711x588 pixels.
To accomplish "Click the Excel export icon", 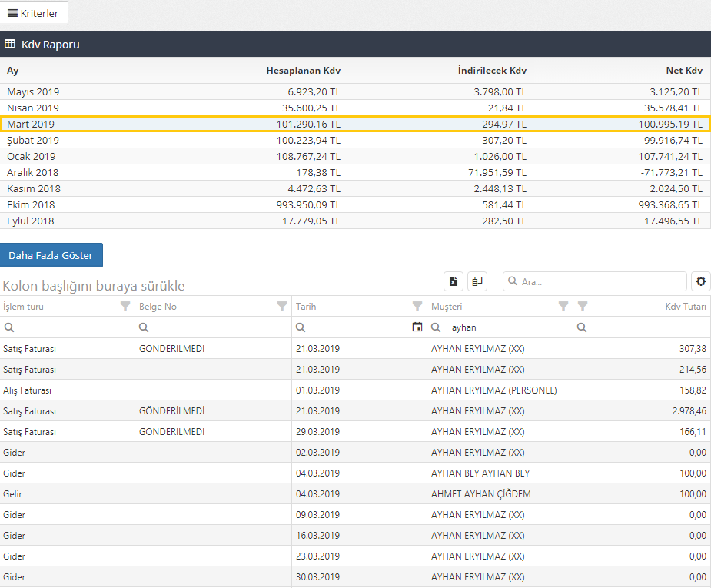I will pos(454,281).
